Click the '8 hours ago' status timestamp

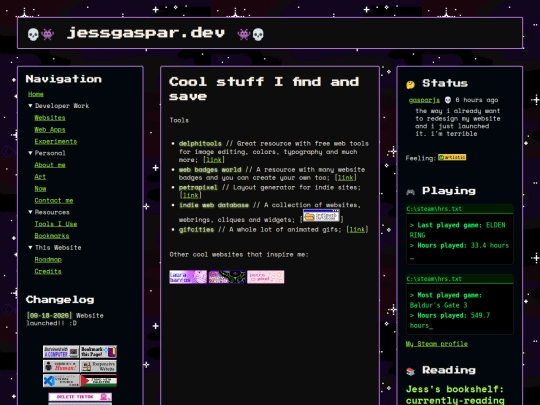[477, 100]
